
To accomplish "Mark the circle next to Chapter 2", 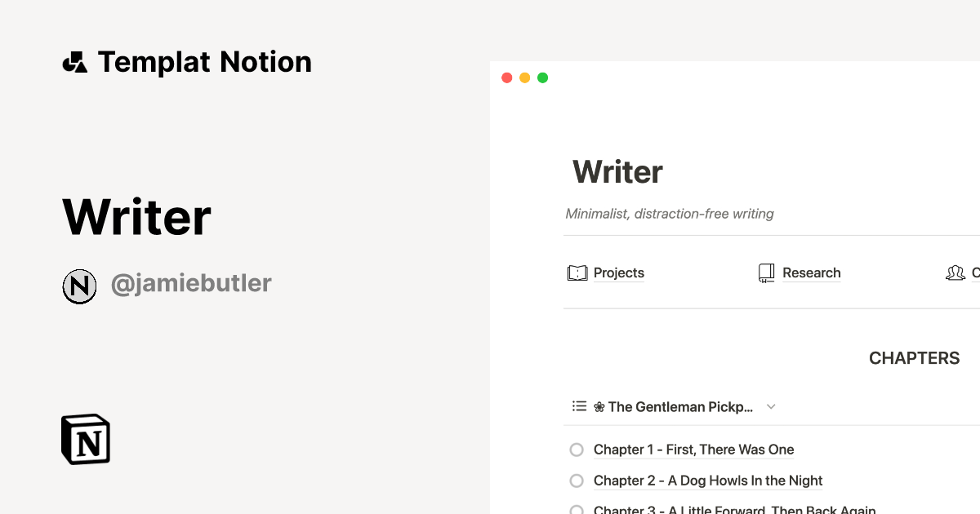I will tap(576, 481).
